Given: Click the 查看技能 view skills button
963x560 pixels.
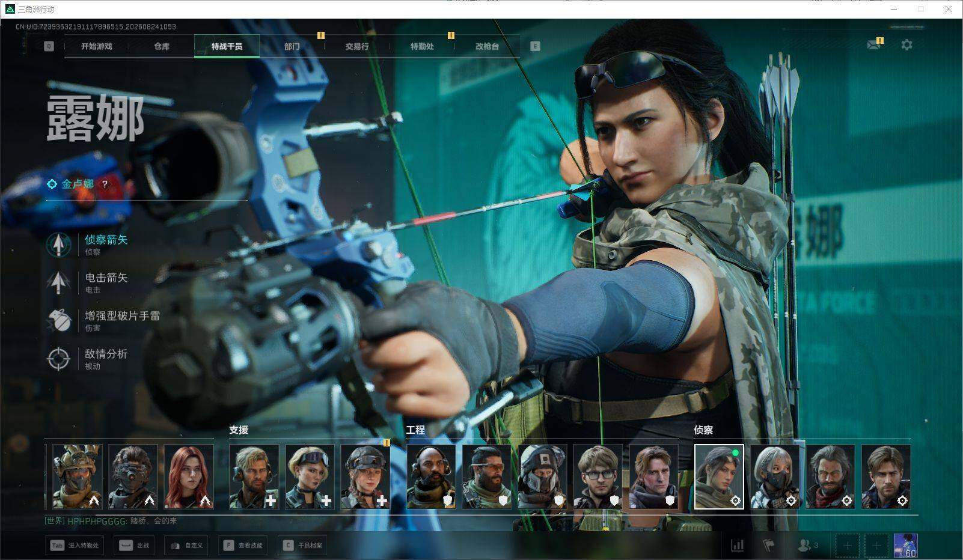Looking at the screenshot, I should tap(243, 546).
